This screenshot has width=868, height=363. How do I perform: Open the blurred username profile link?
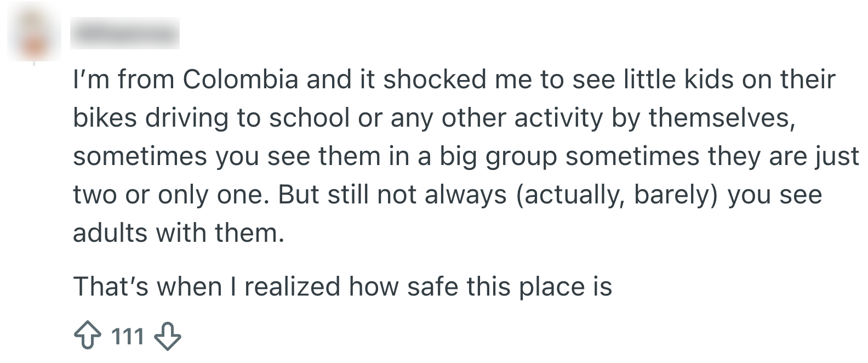point(125,34)
